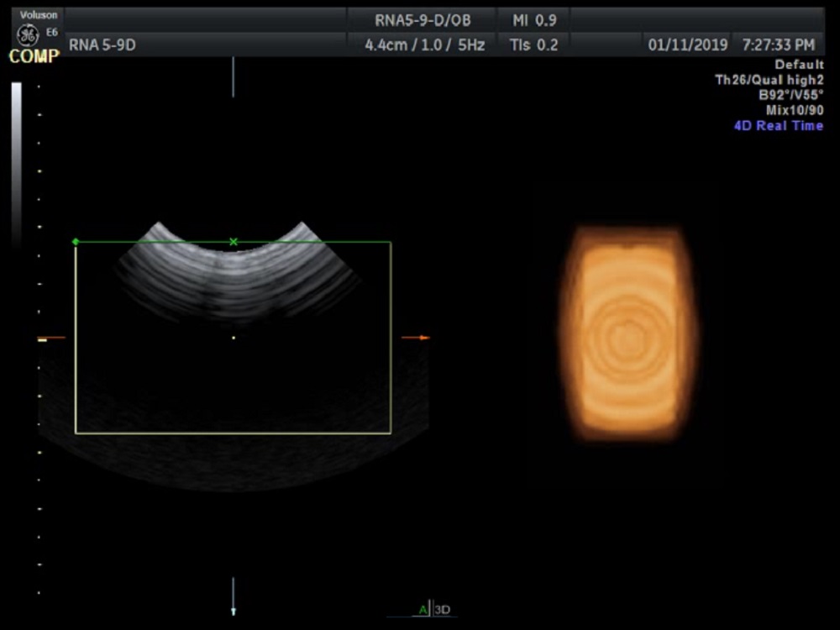The height and width of the screenshot is (630, 840).
Task: Click the GE logo icon
Action: pyautogui.click(x=28, y=35)
